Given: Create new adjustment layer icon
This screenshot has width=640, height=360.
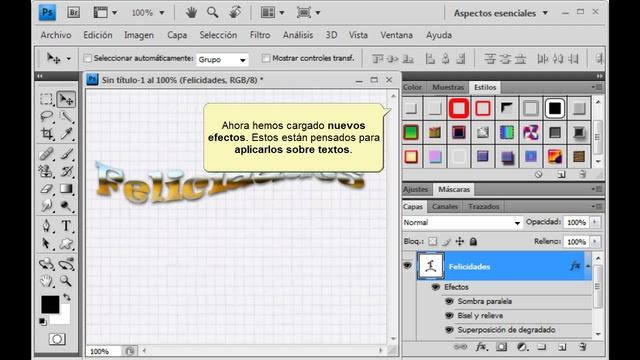Looking at the screenshot, I should (522, 347).
